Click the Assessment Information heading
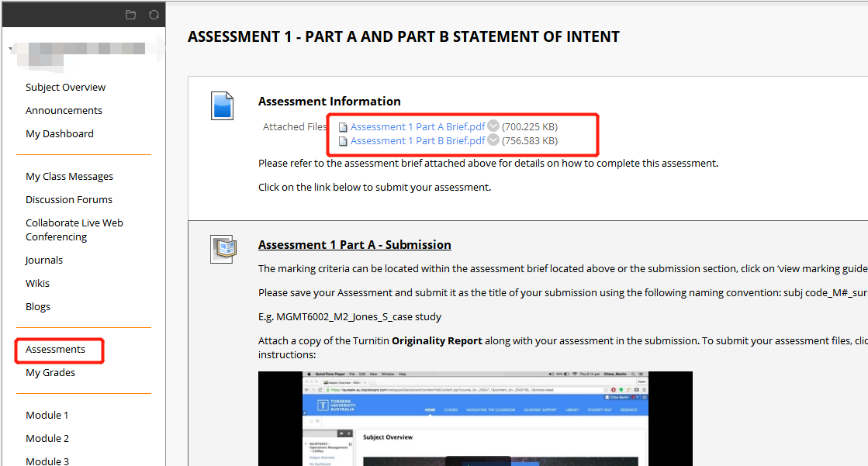This screenshot has width=868, height=466. pyautogui.click(x=330, y=102)
